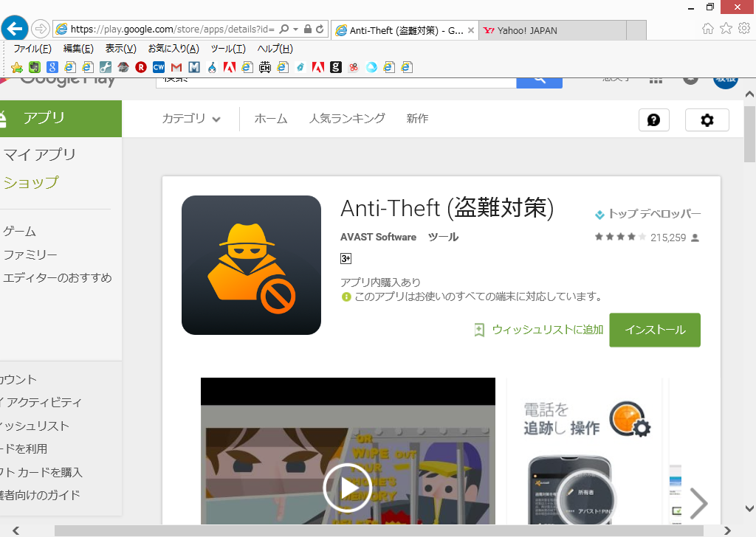Open the 'CH' channel favorite icon

click(265, 67)
